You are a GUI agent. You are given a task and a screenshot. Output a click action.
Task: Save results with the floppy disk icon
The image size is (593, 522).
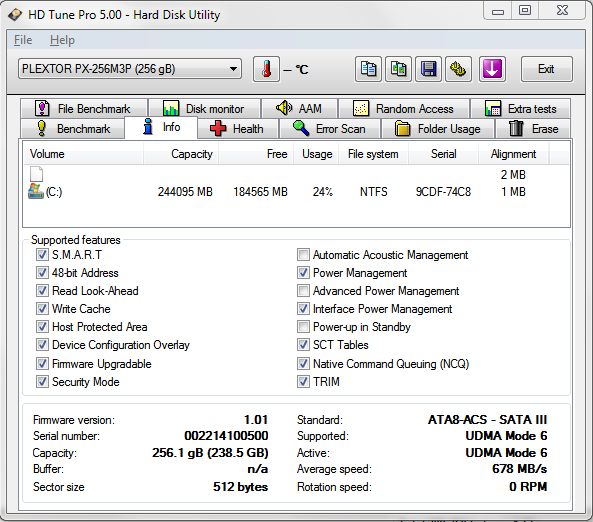pyautogui.click(x=428, y=69)
